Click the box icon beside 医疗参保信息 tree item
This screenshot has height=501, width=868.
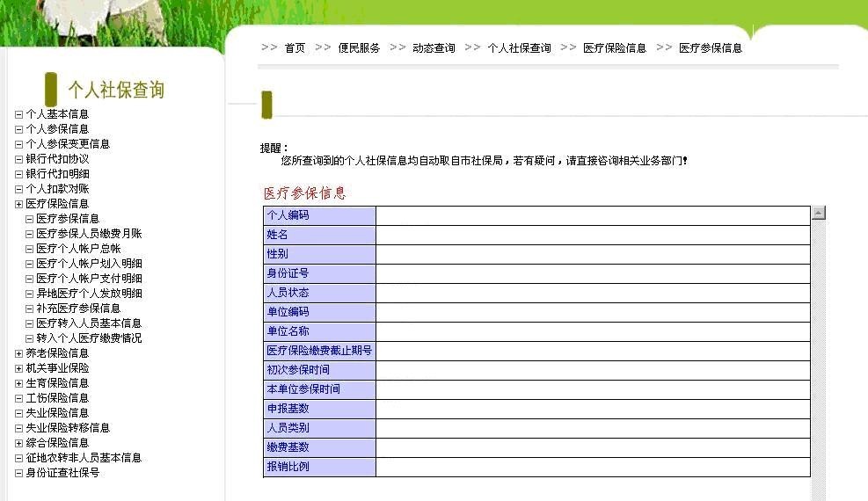click(x=30, y=219)
